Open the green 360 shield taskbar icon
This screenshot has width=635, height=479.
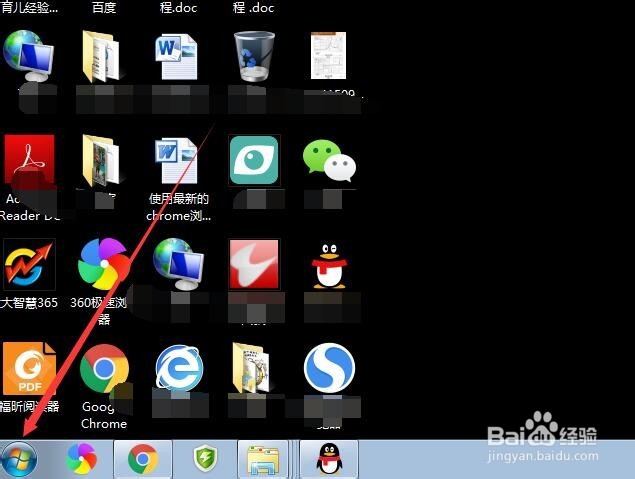click(x=205, y=458)
